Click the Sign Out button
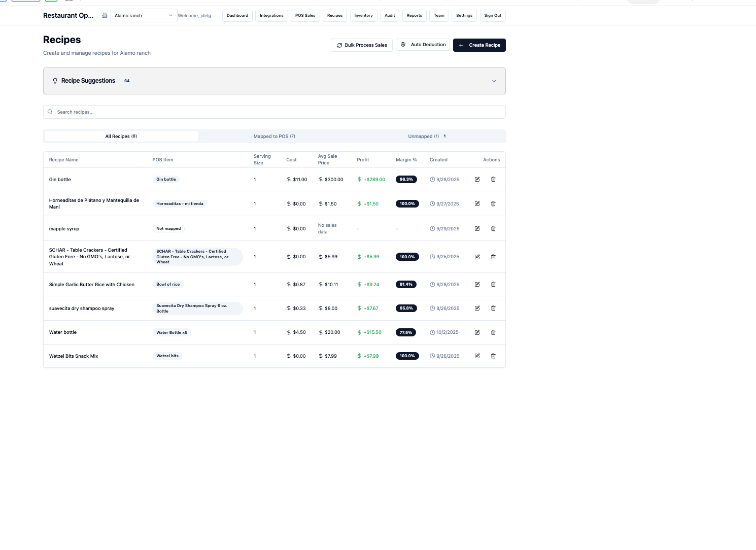The width and height of the screenshot is (756, 550). 492,15
